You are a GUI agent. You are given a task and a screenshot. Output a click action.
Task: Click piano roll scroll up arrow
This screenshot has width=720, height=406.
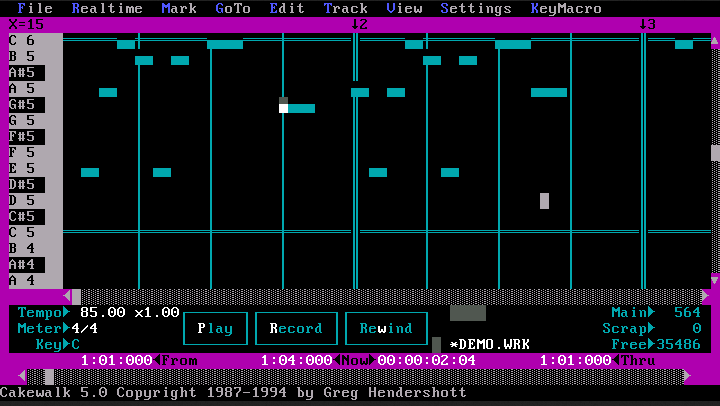[x=715, y=41]
